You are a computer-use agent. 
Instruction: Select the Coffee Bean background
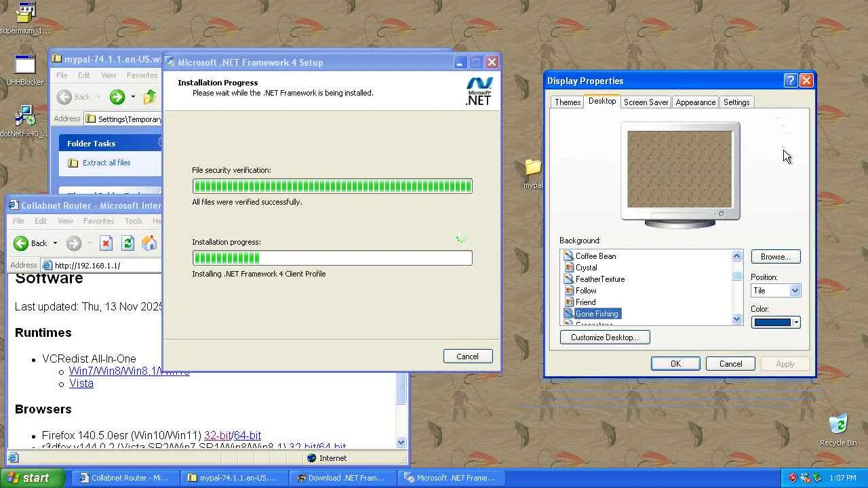(x=595, y=256)
